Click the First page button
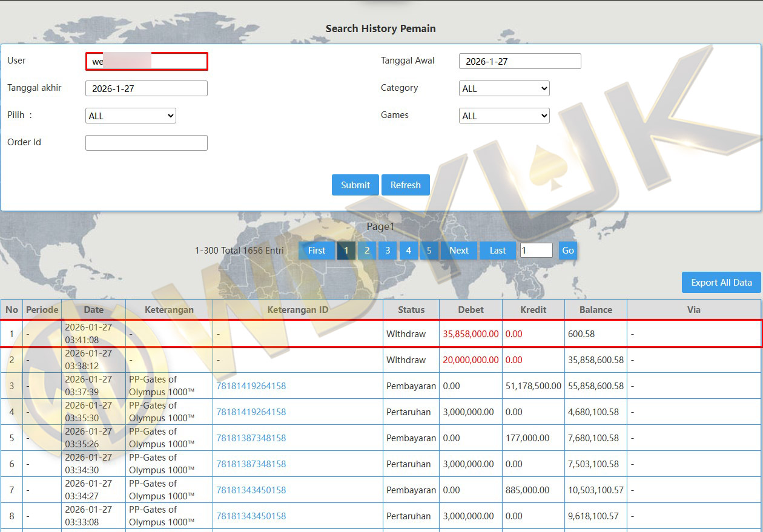Viewport: 763px width, 532px height. [316, 251]
